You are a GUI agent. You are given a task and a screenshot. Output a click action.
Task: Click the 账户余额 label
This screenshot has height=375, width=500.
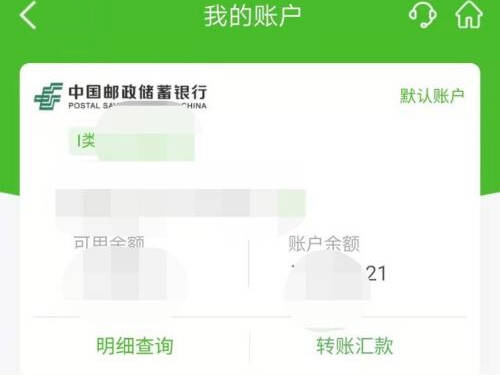pos(324,244)
